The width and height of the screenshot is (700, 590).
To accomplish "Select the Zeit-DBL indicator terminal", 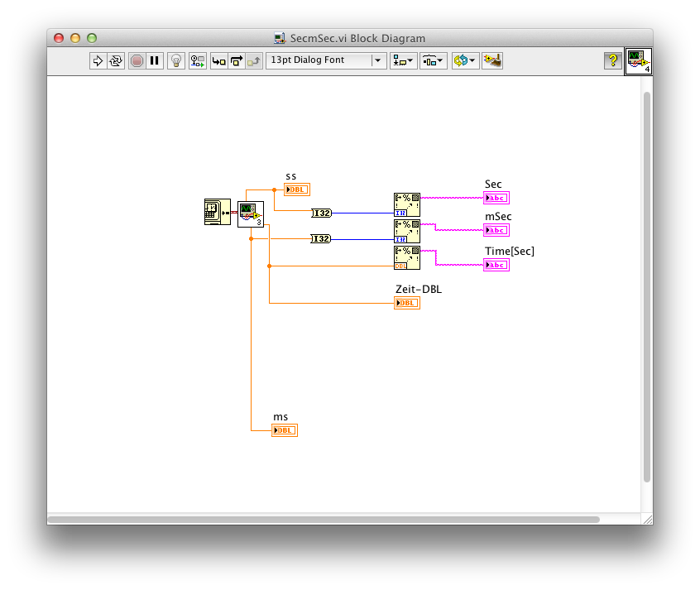I will point(407,303).
